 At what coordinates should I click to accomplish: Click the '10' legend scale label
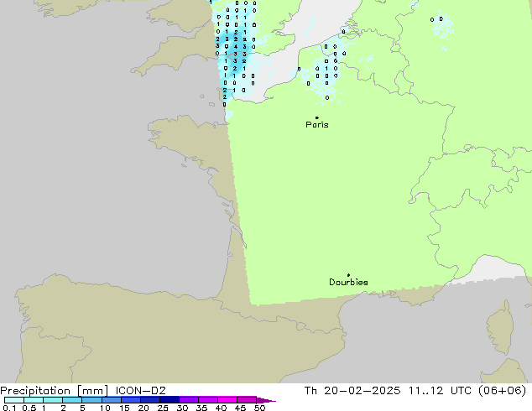105,408
